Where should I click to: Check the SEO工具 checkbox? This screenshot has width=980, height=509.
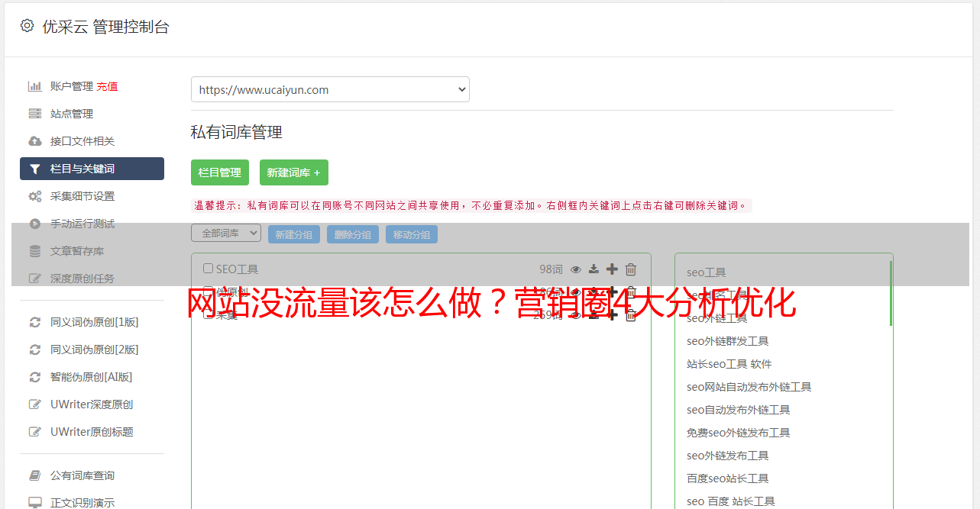coord(208,269)
